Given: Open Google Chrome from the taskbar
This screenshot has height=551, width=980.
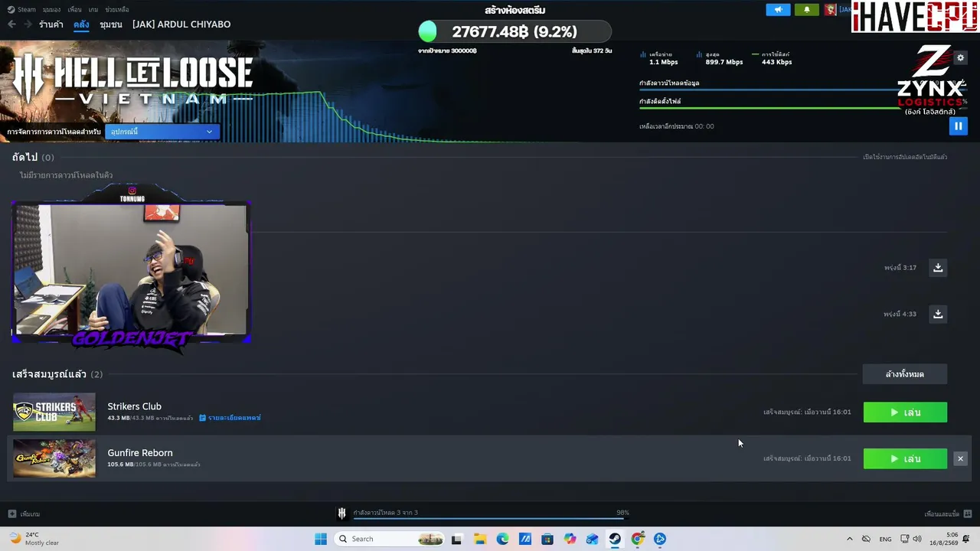Looking at the screenshot, I should coord(638,539).
